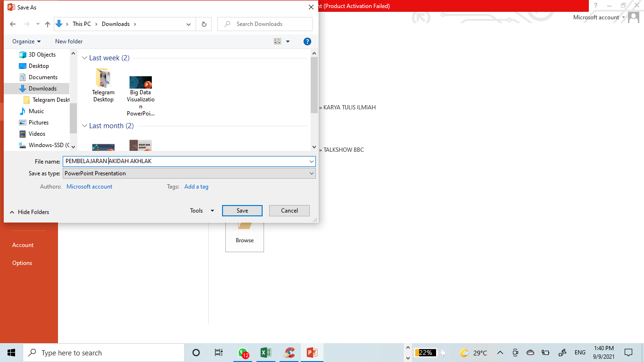
Task: Open the Save as type dropdown
Action: coord(189,173)
